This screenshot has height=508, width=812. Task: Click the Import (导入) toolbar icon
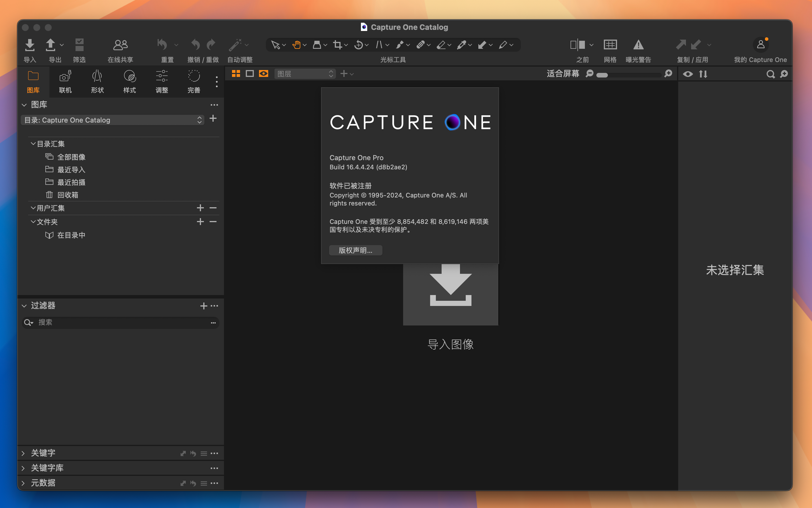coord(30,45)
